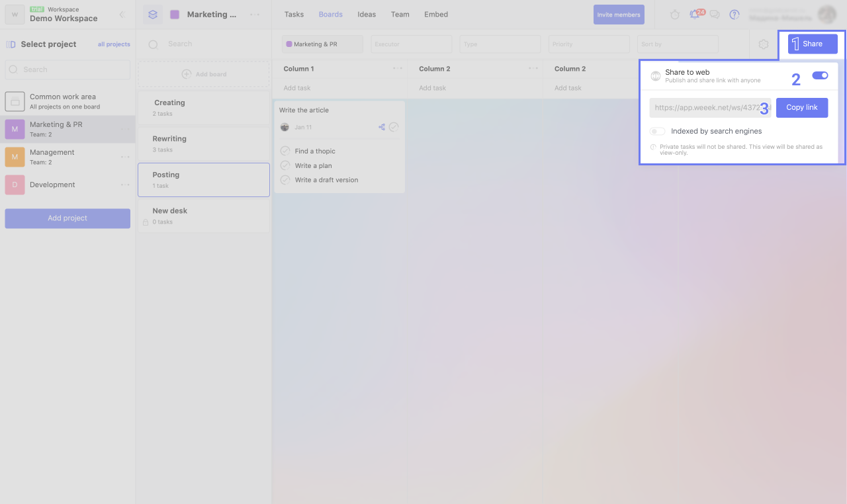Open the Executor filter dropdown
Screen dimensions: 847x504
(411, 44)
